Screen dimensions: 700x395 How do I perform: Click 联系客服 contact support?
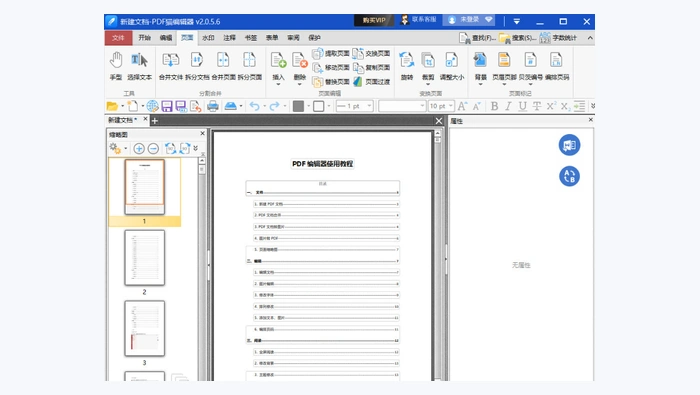(x=419, y=20)
